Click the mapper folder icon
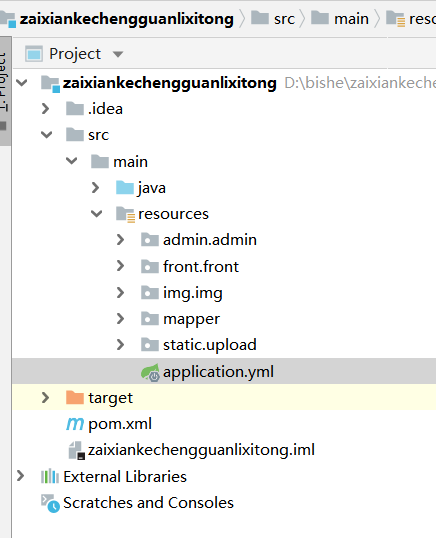The height and width of the screenshot is (538, 436). click(x=150, y=319)
